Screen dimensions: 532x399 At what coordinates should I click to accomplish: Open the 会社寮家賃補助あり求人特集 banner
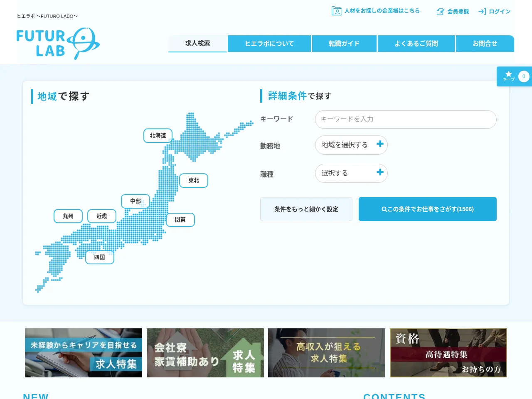click(x=205, y=353)
